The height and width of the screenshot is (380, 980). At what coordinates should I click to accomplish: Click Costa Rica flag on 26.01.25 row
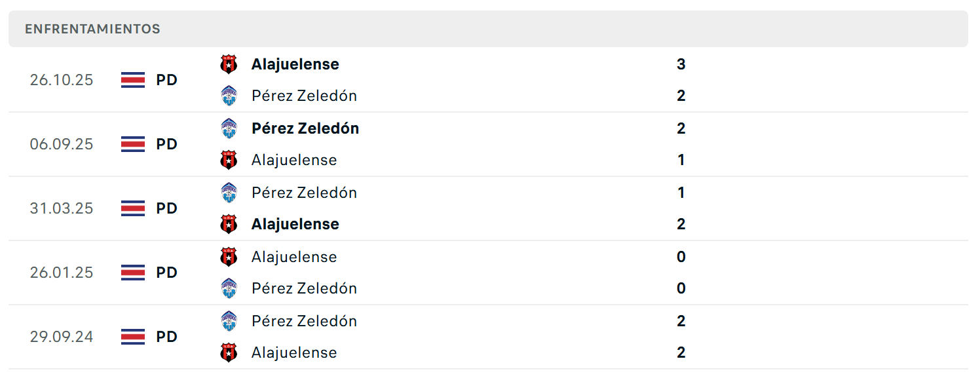[133, 273]
